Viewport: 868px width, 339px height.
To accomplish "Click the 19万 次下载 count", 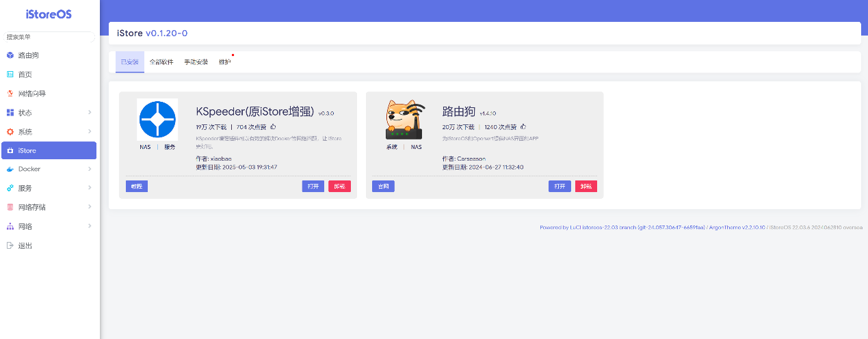I will pyautogui.click(x=211, y=127).
